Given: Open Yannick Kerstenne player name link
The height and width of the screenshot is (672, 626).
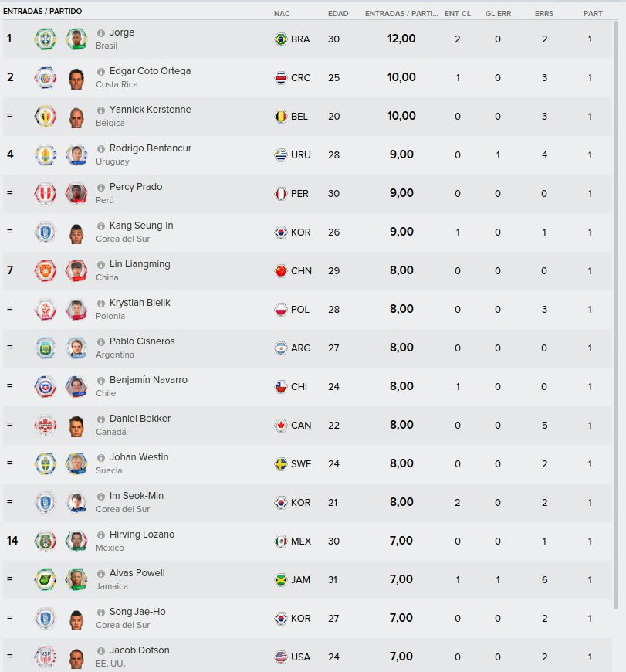Looking at the screenshot, I should coord(151,110).
